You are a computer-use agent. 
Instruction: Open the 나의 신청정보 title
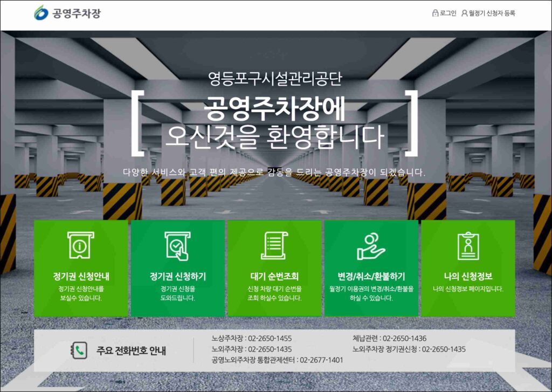coord(468,276)
